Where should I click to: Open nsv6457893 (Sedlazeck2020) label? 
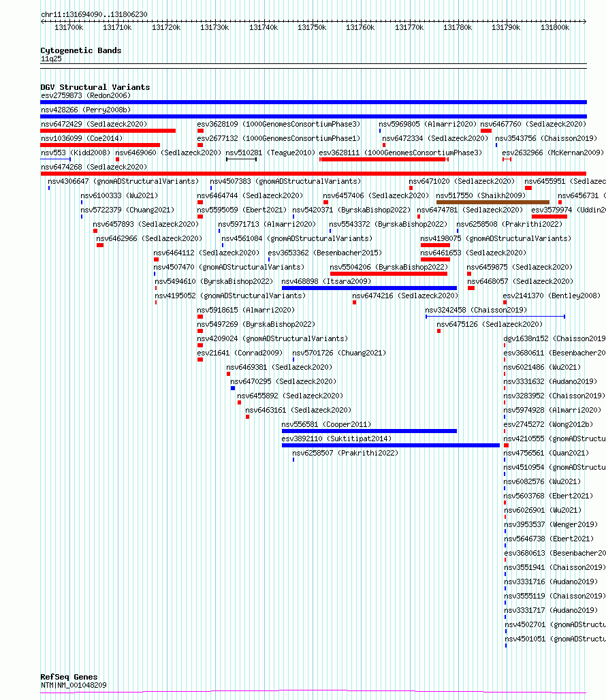[x=146, y=224]
